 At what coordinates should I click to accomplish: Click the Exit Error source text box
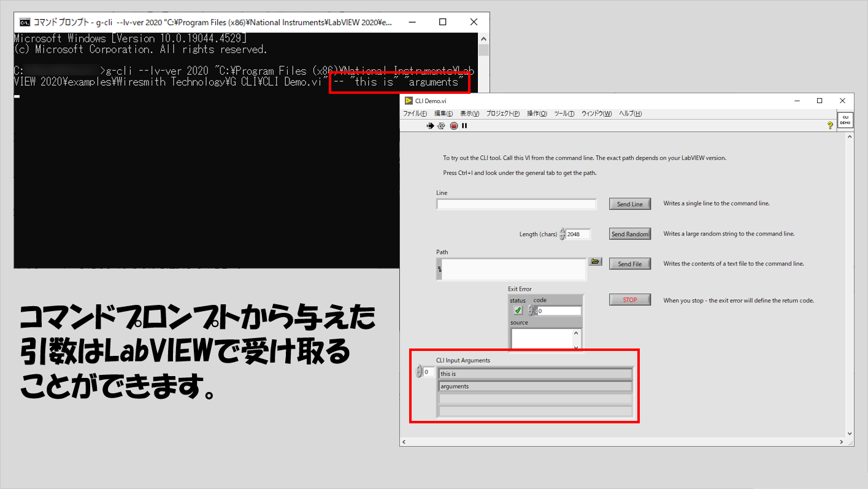pyautogui.click(x=542, y=339)
